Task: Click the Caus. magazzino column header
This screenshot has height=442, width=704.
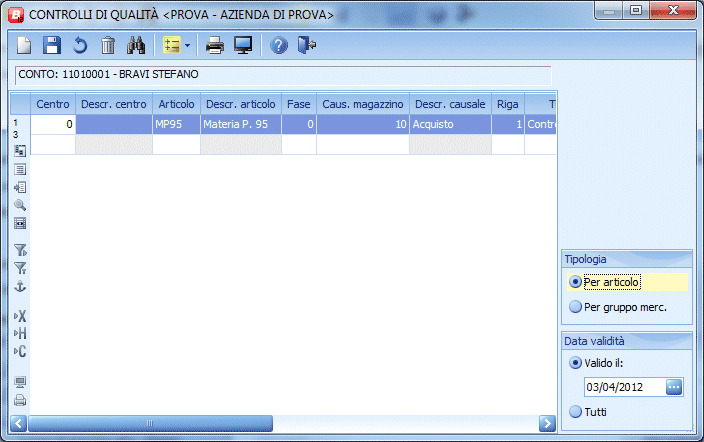Action: [363, 104]
